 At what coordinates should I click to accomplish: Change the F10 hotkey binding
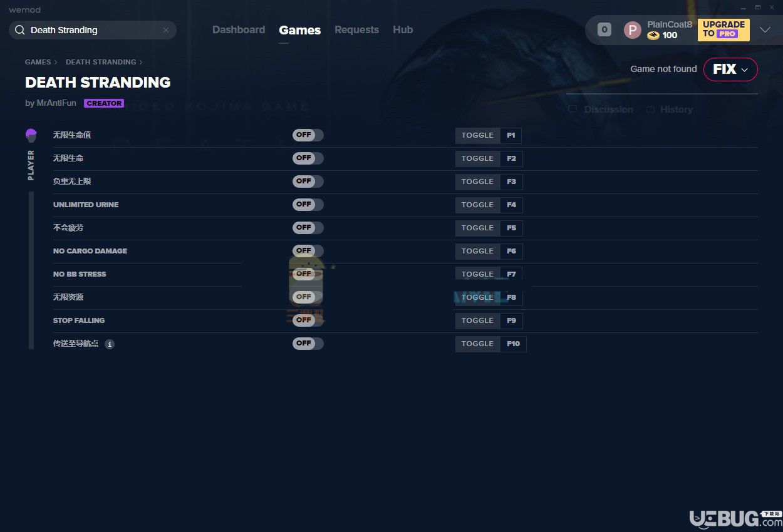[514, 344]
